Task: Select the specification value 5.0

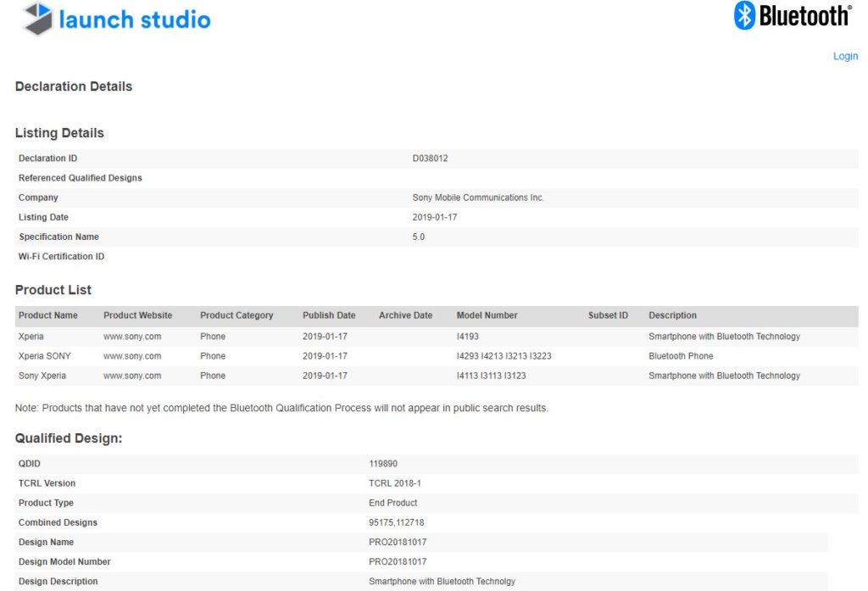Action: (x=419, y=237)
